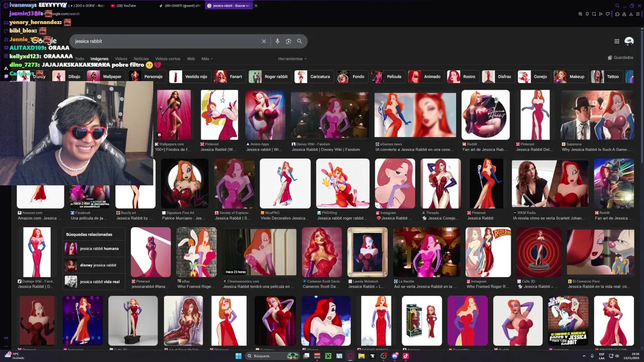This screenshot has height=362, width=644.
Task: Open a new browser tab with plus
Action: [256, 6]
